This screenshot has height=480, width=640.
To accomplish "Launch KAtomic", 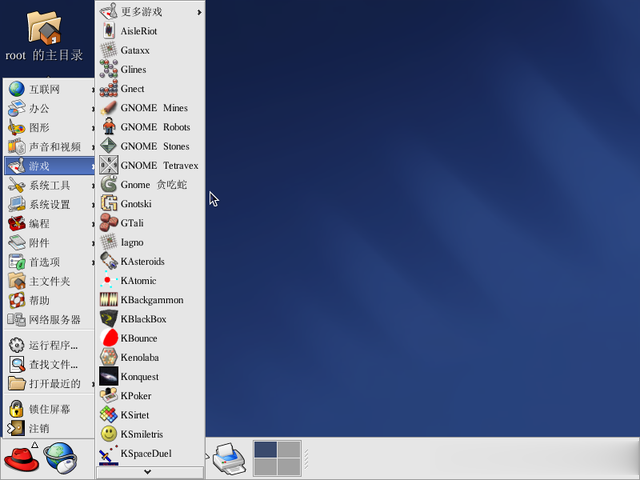I will pyautogui.click(x=150, y=280).
